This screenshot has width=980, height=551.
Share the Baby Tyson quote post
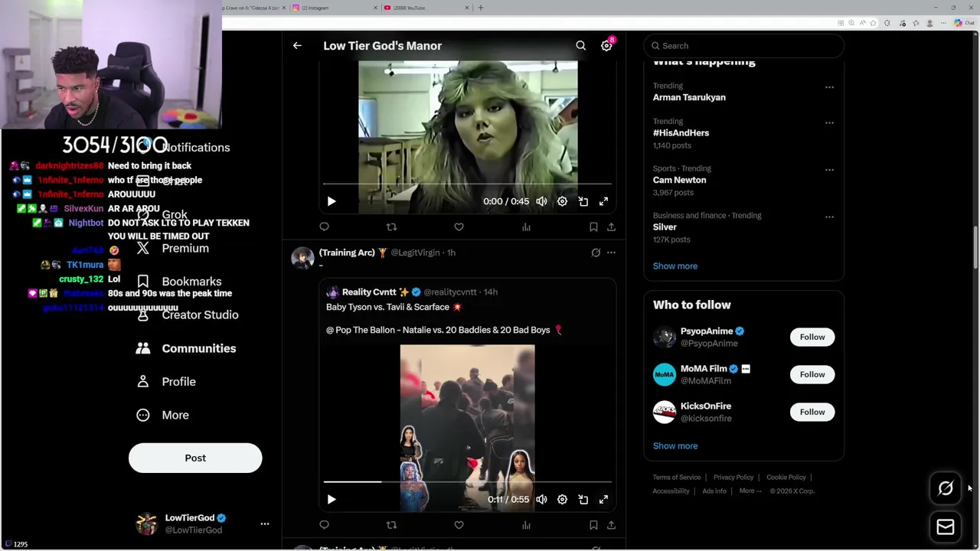coord(611,525)
